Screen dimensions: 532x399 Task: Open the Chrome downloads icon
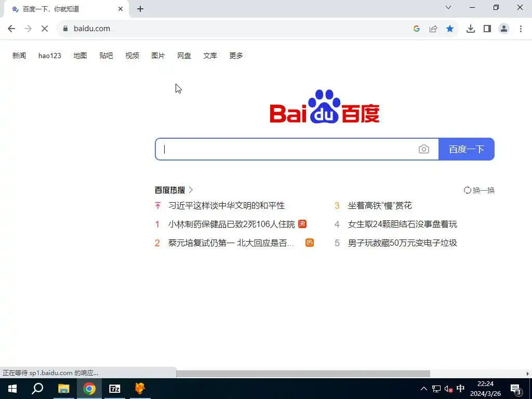tap(471, 29)
